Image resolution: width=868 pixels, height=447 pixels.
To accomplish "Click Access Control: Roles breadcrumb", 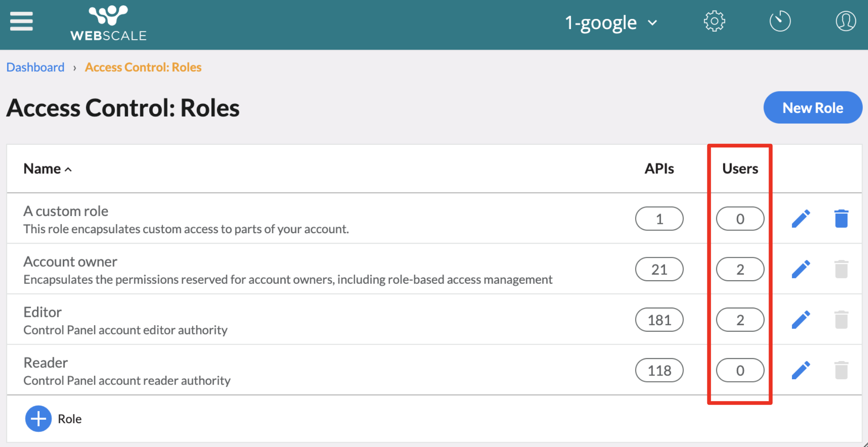I will click(x=143, y=67).
